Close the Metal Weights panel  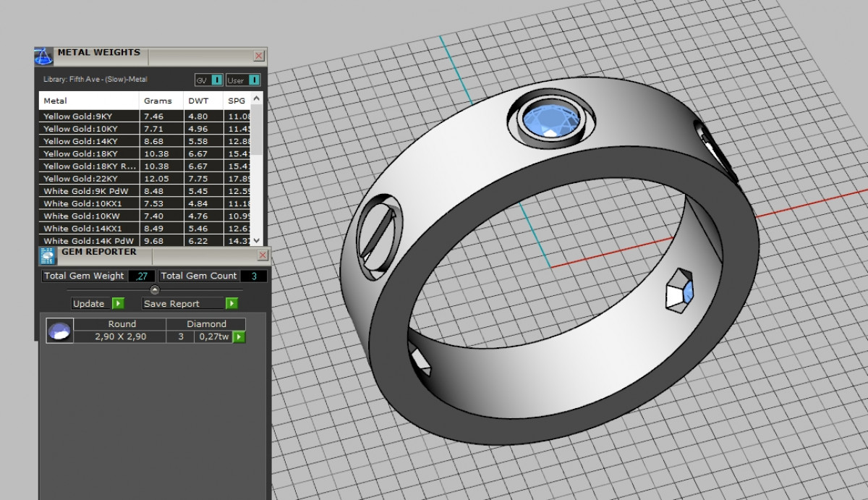(259, 56)
